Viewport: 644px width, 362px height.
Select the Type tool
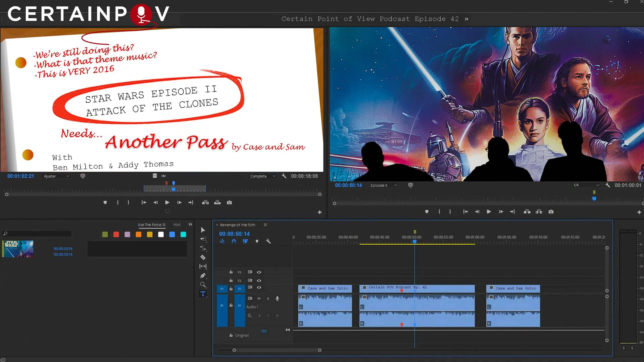coord(203,294)
